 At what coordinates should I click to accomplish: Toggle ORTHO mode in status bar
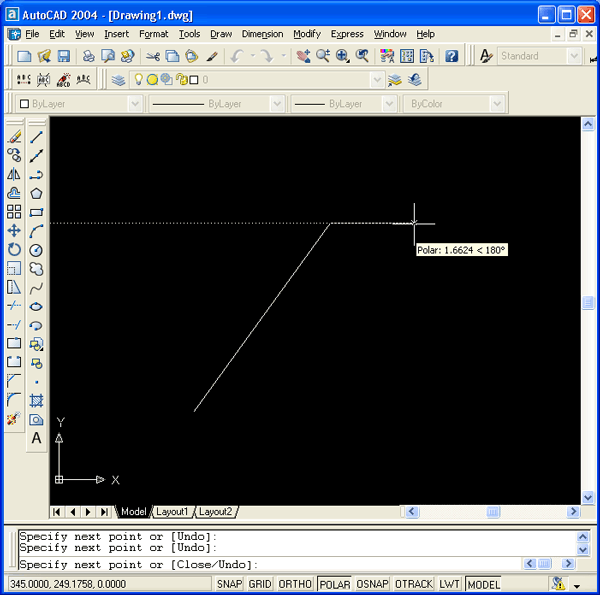point(296,584)
